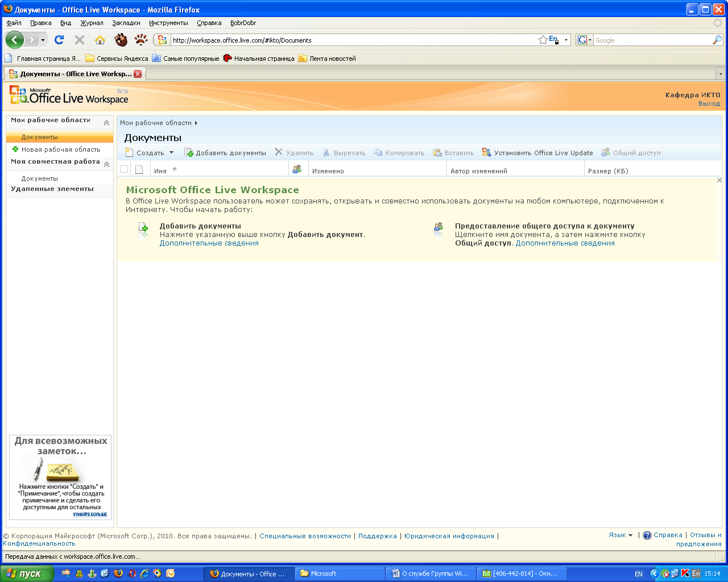
Task: Open the Правка menu
Action: point(41,23)
